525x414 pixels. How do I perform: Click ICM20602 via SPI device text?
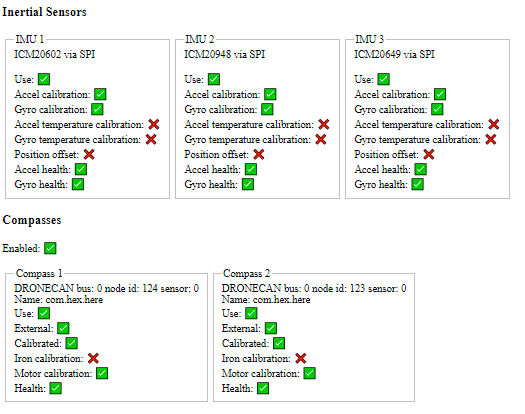[55, 54]
